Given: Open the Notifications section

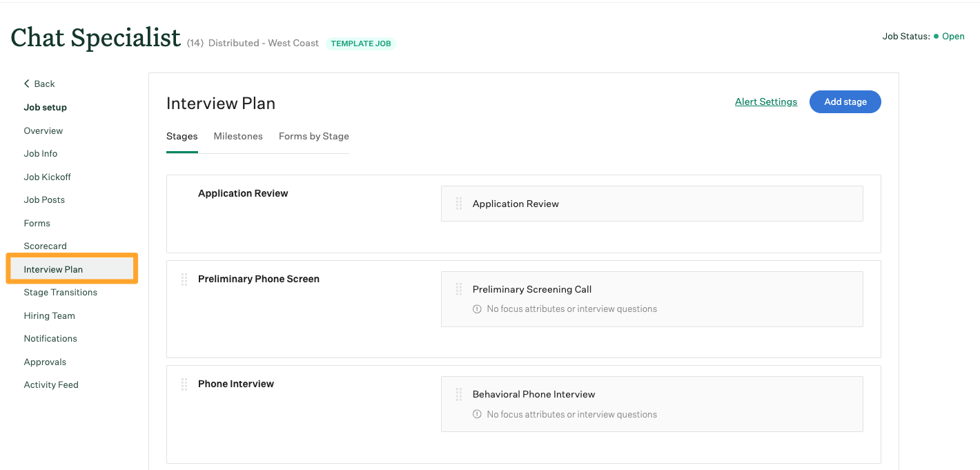Looking at the screenshot, I should (50, 338).
